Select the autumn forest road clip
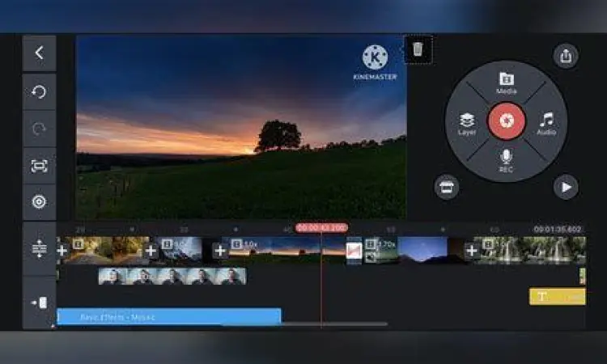 click(107, 250)
